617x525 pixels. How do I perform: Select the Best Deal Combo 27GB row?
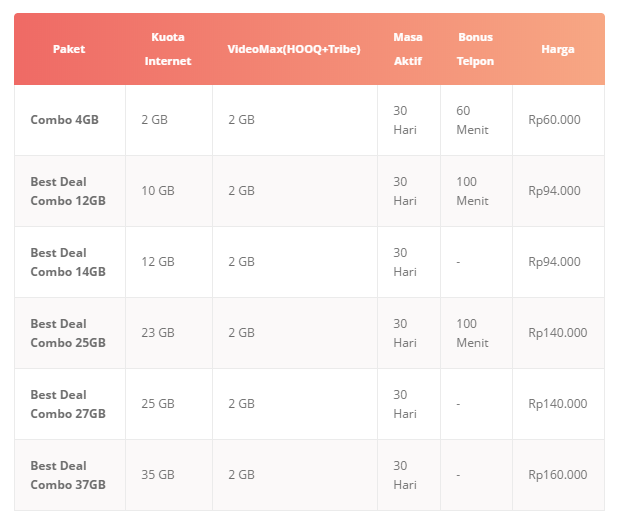67,404
